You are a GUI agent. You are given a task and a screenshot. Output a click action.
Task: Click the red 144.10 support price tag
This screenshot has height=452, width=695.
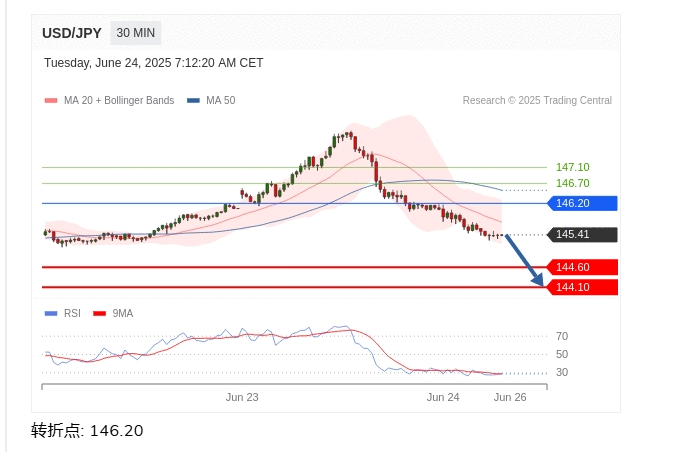(x=582, y=287)
